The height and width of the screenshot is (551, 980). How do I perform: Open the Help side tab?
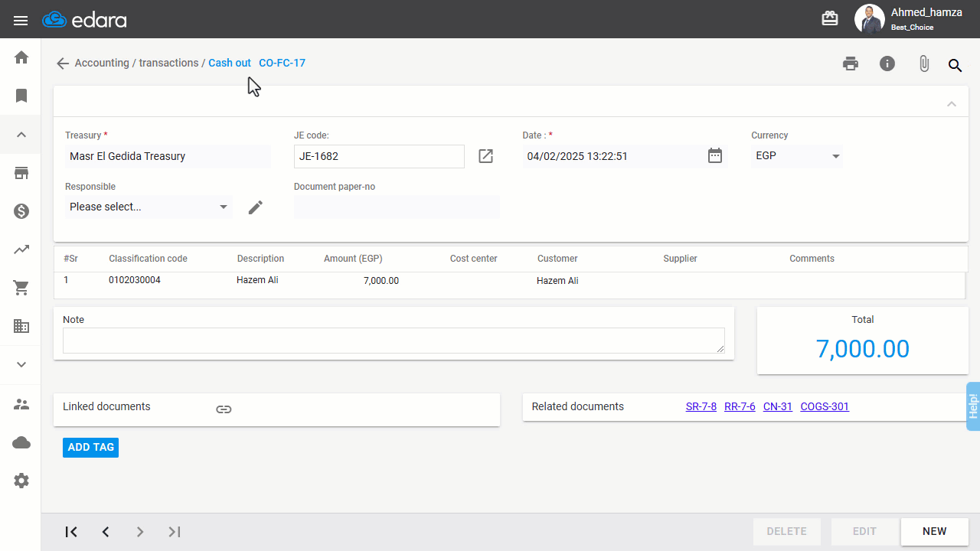[973, 406]
